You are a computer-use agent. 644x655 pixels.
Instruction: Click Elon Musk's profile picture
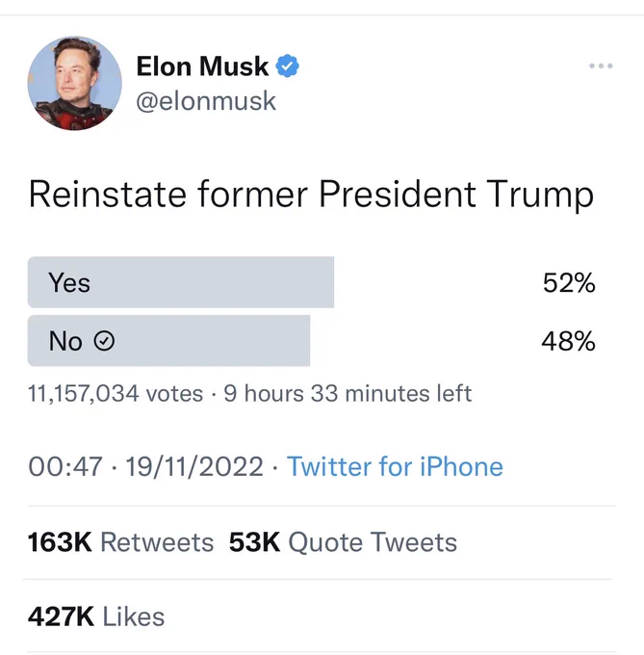[x=75, y=83]
